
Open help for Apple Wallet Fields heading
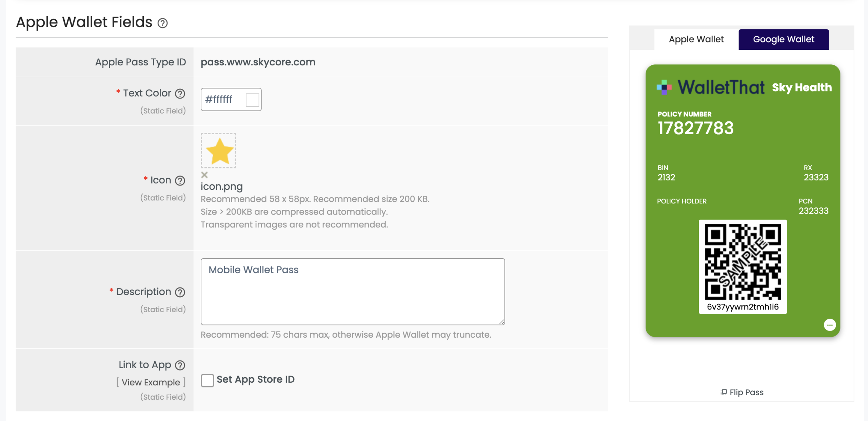point(163,23)
